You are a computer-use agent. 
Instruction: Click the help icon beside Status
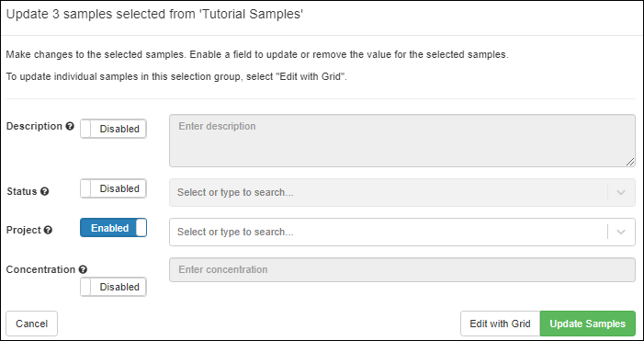45,191
